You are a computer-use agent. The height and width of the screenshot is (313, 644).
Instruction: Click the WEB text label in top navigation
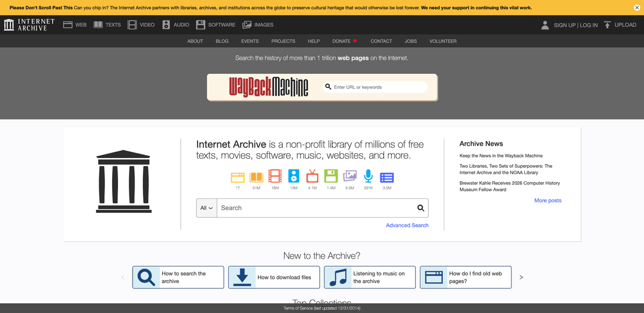(x=81, y=25)
